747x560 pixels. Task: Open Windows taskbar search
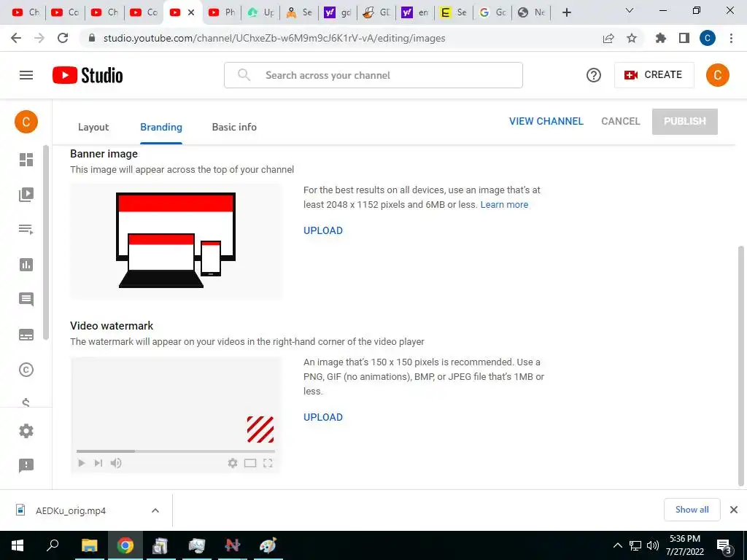(x=53, y=545)
